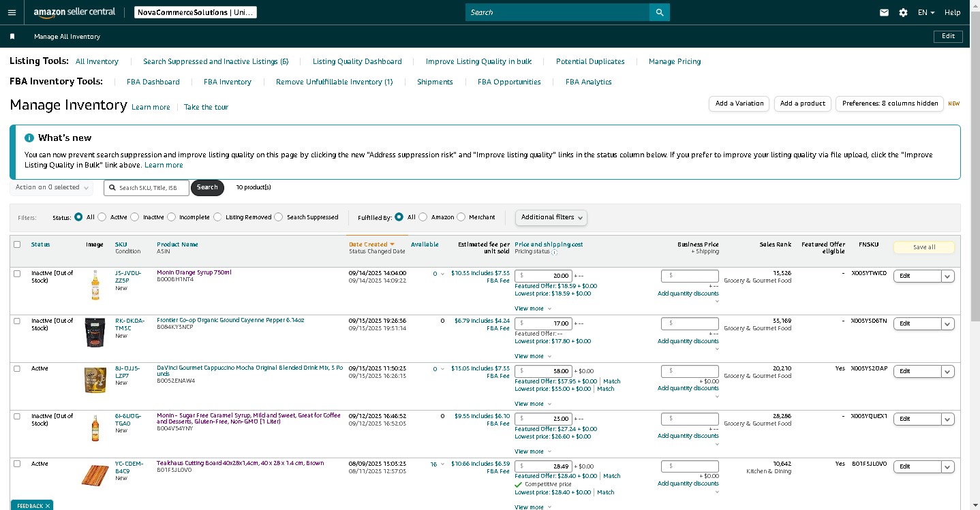980x510 pixels.
Task: Open Potential Duplicates tool
Action: tap(590, 61)
